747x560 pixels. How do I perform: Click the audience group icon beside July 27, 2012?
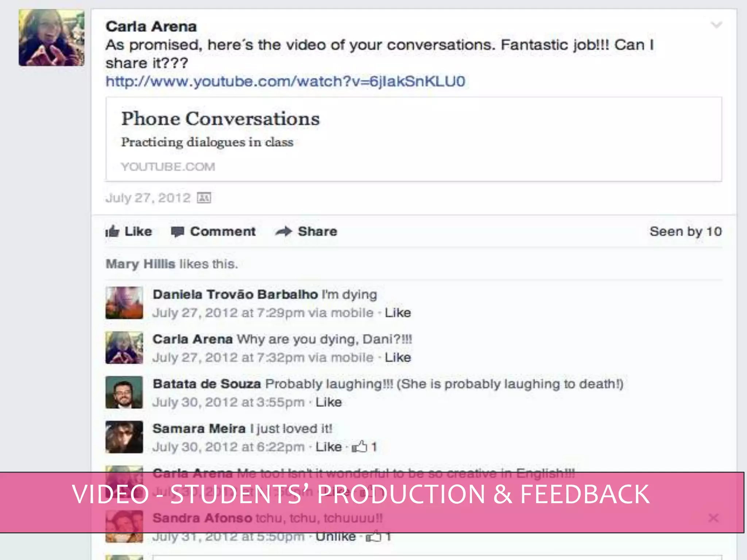click(204, 198)
